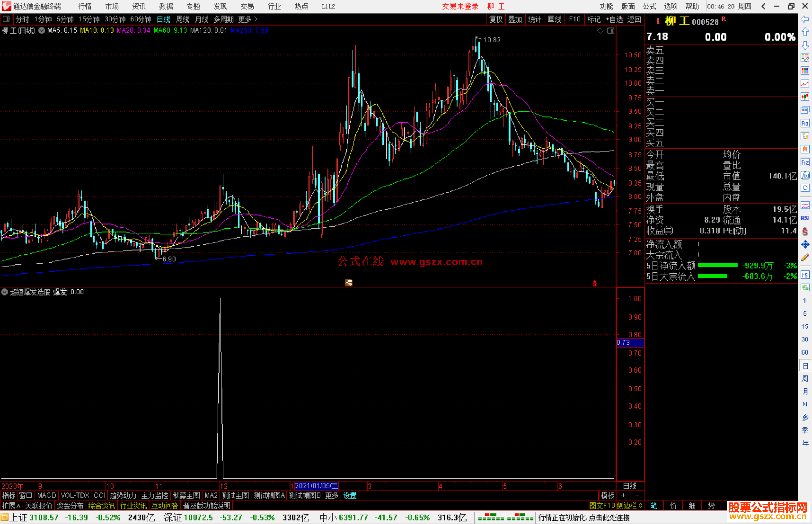Click the red line chart icon in sidebar

point(804,84)
